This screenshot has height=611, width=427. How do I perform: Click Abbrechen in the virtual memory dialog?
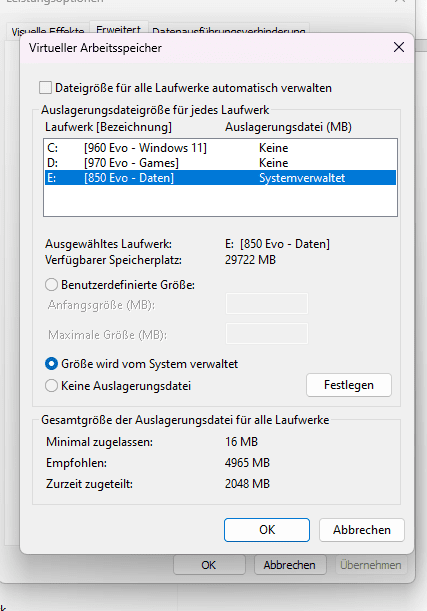click(362, 530)
